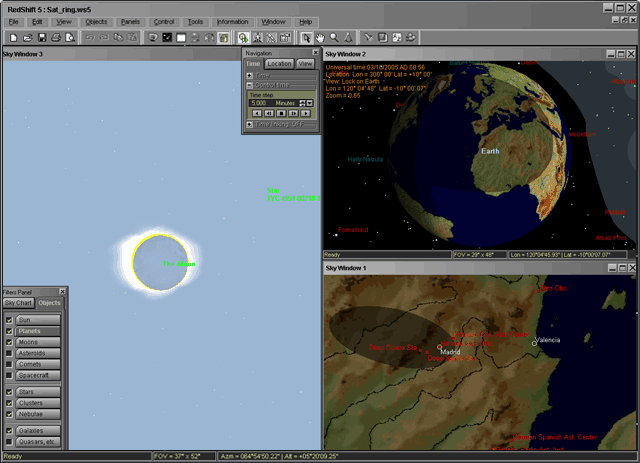Viewport: 640px width, 463px height.
Task: Switch to the Sky Chart tab
Action: [18, 302]
